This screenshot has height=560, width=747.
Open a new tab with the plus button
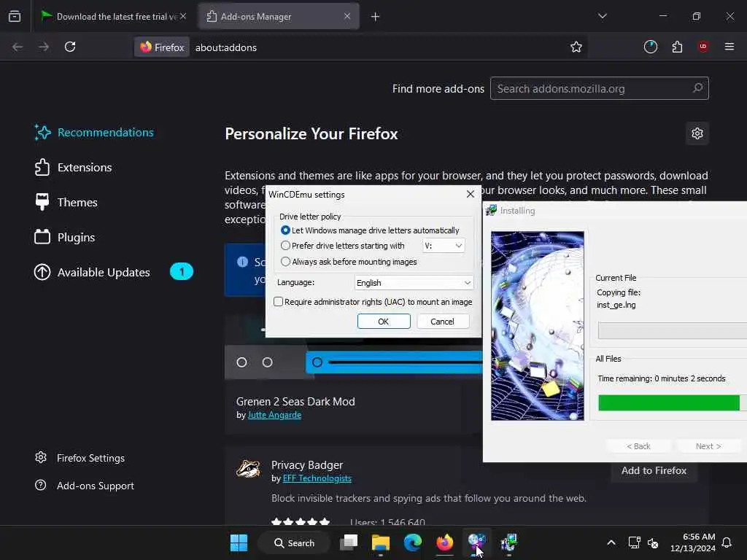click(x=375, y=17)
